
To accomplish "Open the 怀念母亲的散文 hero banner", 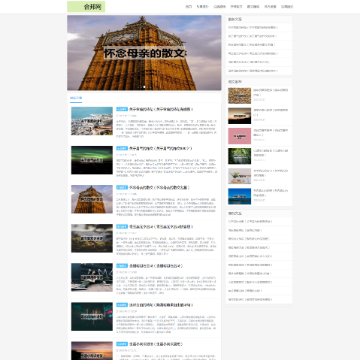I will [144, 53].
